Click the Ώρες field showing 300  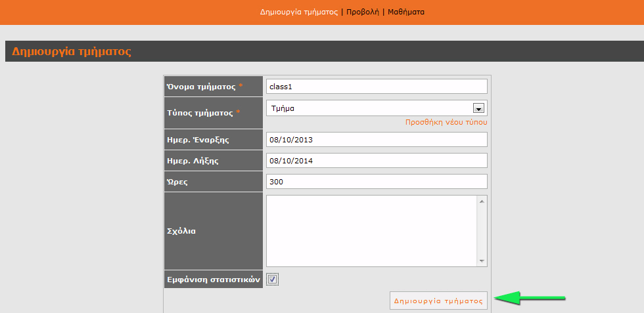[377, 181]
